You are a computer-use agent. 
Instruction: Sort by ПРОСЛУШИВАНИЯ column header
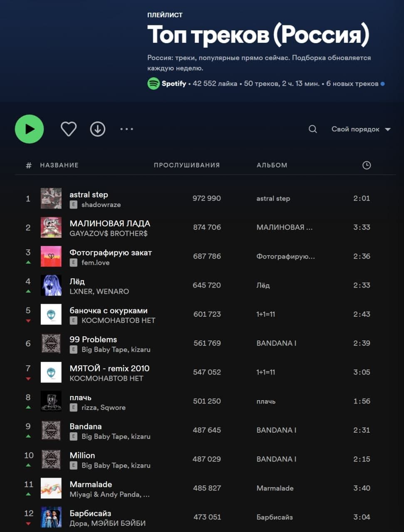coord(186,165)
